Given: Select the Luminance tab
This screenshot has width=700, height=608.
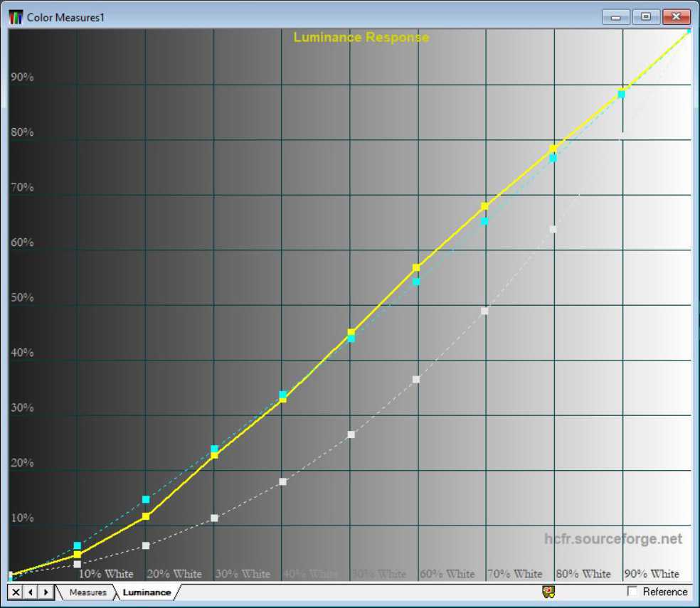Looking at the screenshot, I should click(147, 592).
